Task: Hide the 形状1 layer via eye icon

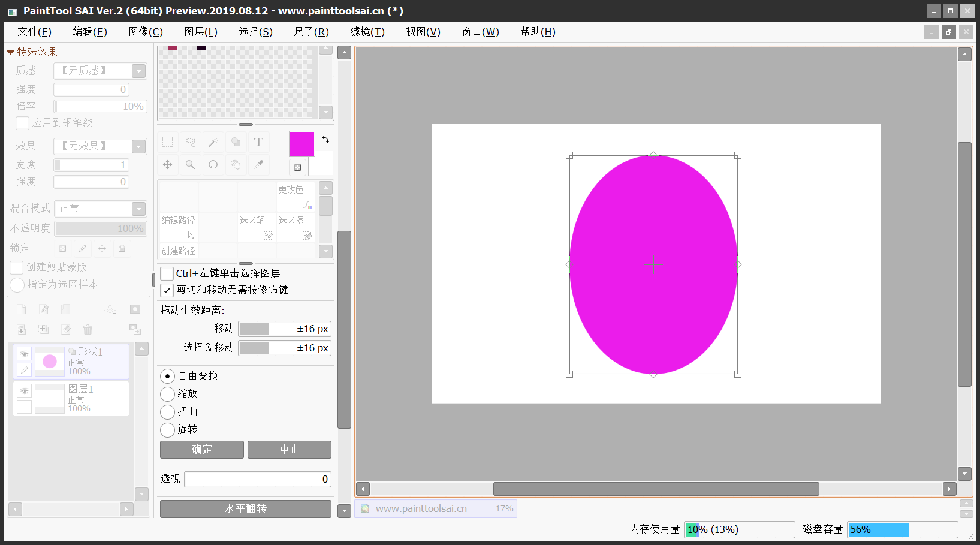Action: (24, 354)
